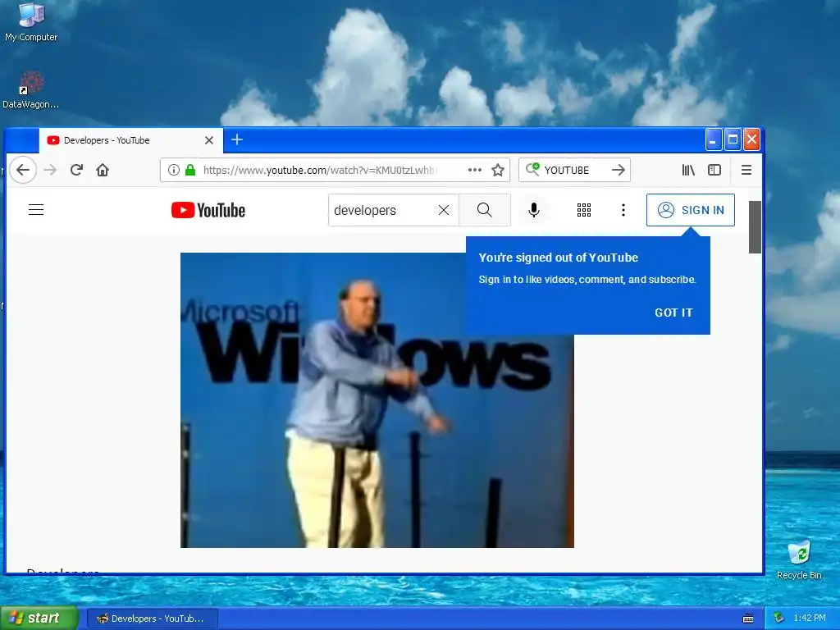Open the YouTube guide menu icon

click(36, 209)
